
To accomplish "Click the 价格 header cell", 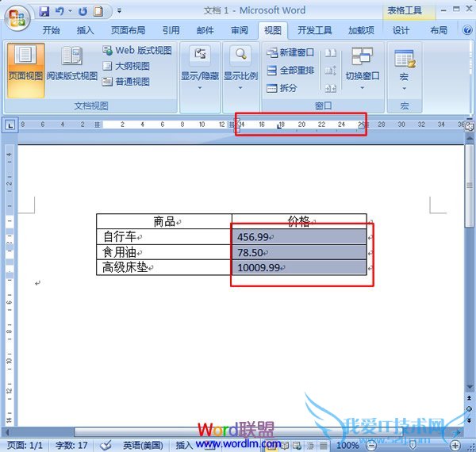I will (x=299, y=221).
